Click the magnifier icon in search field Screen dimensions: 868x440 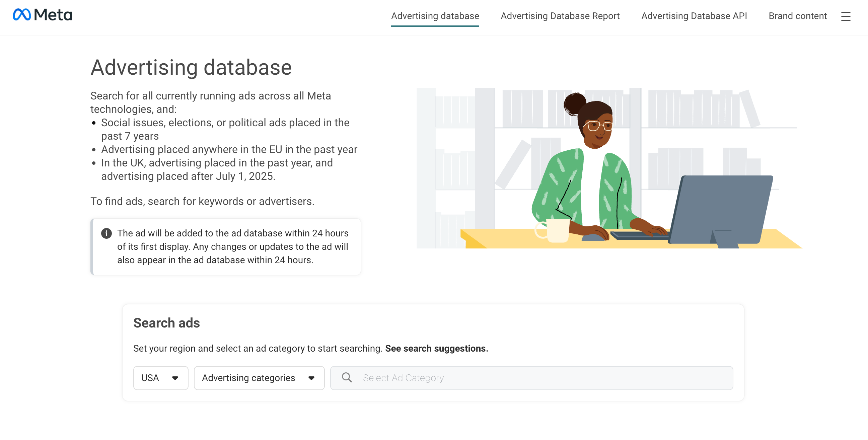(347, 377)
